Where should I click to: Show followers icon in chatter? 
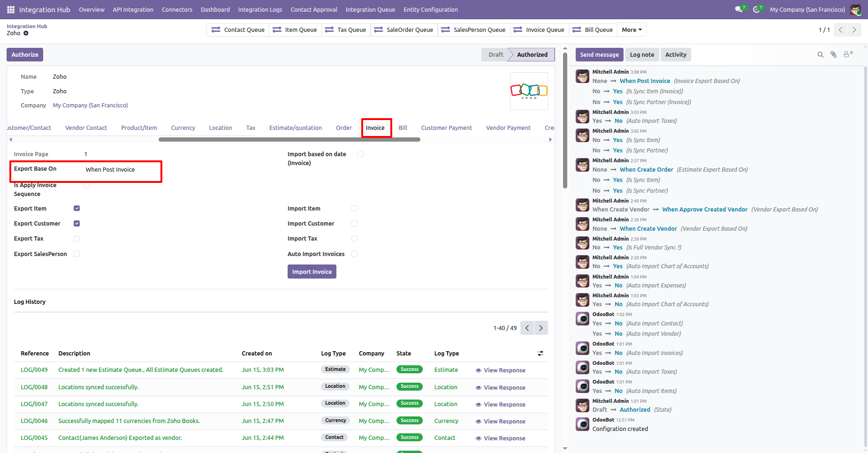pyautogui.click(x=848, y=54)
